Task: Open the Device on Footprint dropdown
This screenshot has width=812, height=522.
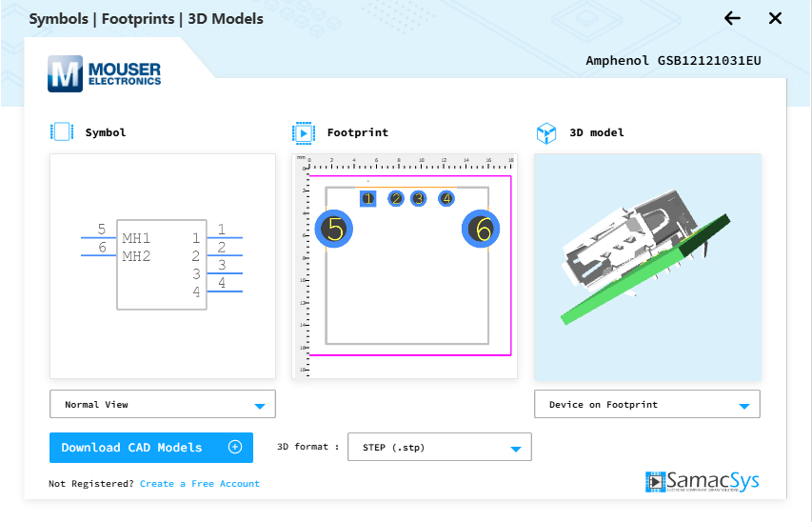Action: [646, 404]
